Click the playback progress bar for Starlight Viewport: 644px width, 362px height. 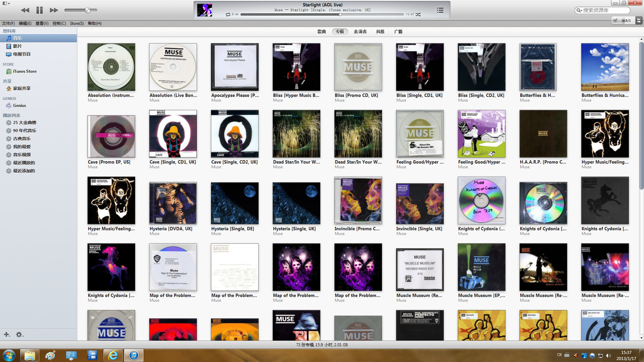pyautogui.click(x=322, y=15)
